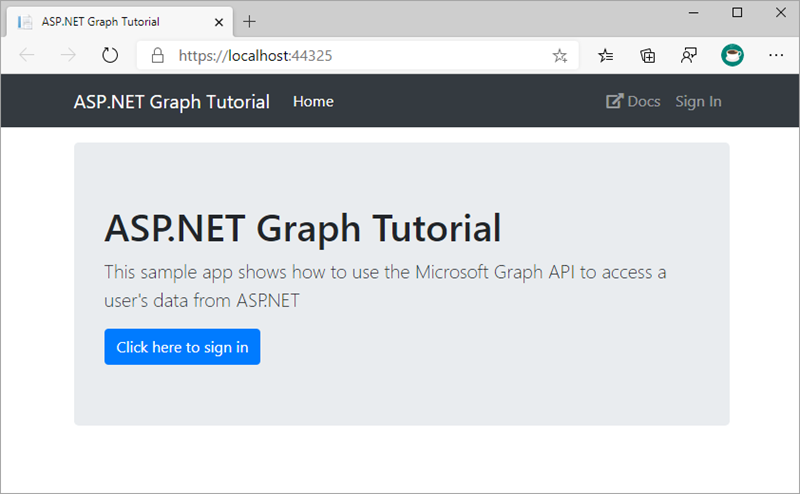Click the localhost address bar
Screen dimensions: 800x494
[357, 55]
